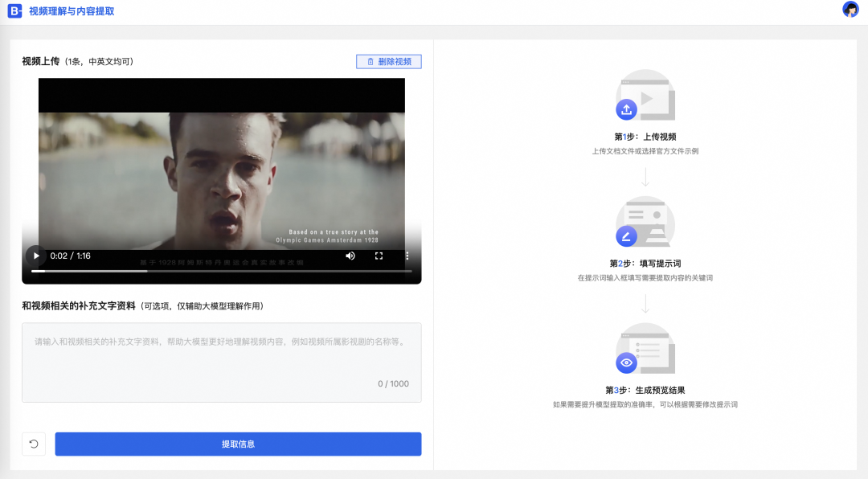868x479 pixels.
Task: Click the 上传文档文件或选择官方文件示例 description
Action: (x=645, y=151)
